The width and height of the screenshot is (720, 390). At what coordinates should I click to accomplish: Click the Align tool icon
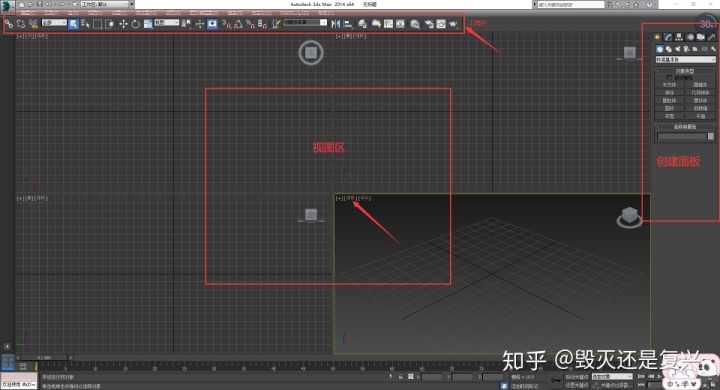coord(348,23)
